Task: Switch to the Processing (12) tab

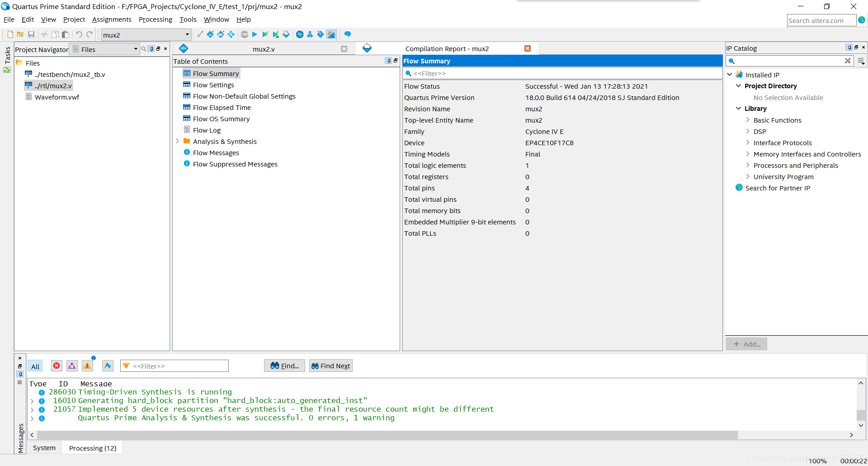Action: (93, 448)
